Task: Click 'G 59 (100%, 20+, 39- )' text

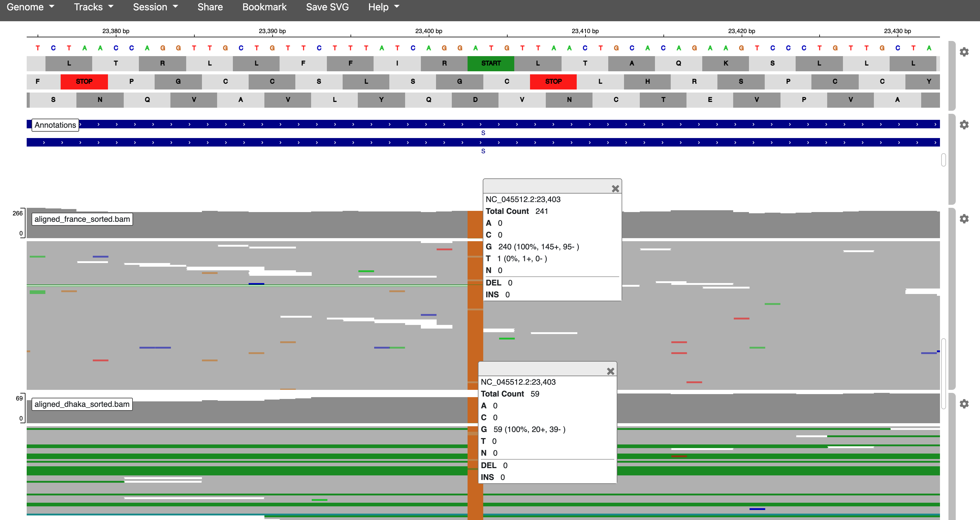Action: [523, 429]
